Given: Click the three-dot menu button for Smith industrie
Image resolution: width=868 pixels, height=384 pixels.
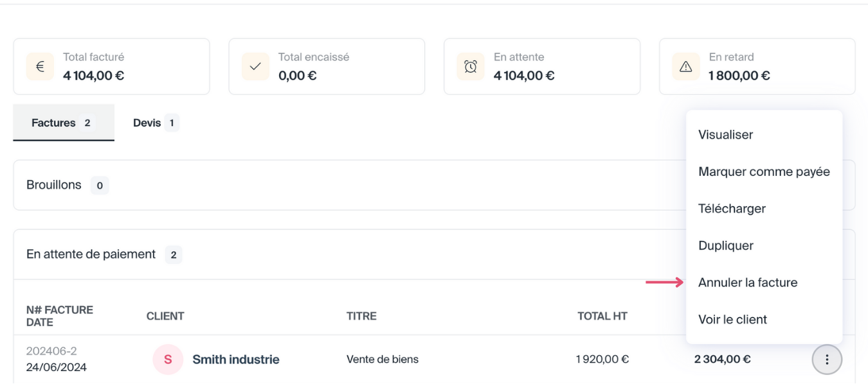Looking at the screenshot, I should point(827,360).
